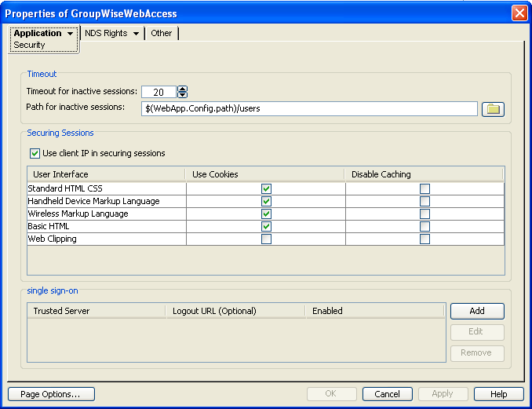The width and height of the screenshot is (532, 409).
Task: Click the Remove trusted server button
Action: pyautogui.click(x=477, y=353)
